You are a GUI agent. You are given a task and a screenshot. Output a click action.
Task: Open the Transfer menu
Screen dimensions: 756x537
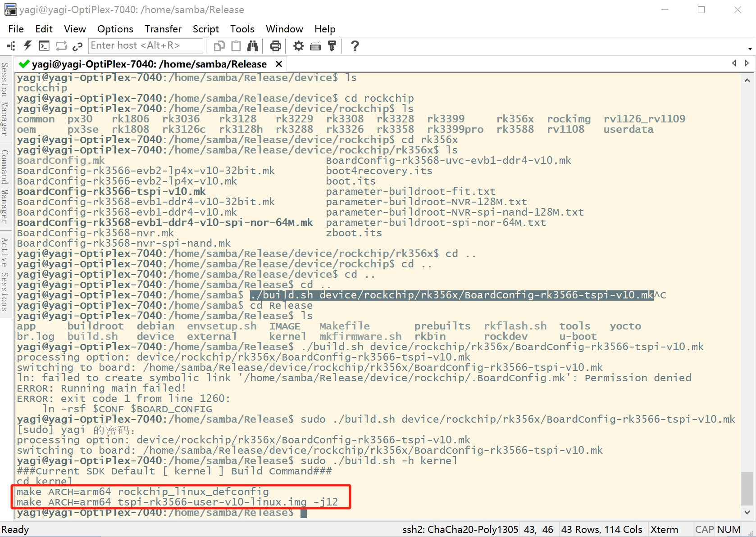[x=163, y=29]
